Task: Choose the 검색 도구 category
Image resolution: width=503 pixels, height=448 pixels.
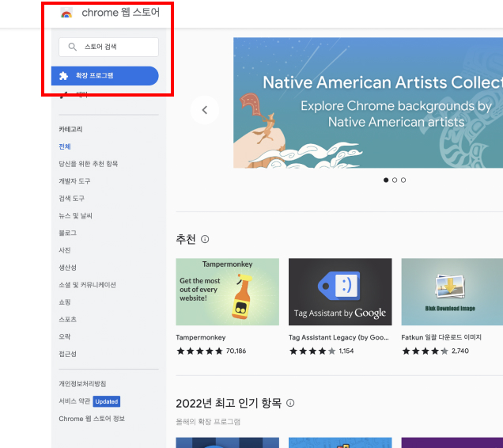Action: [x=71, y=199]
